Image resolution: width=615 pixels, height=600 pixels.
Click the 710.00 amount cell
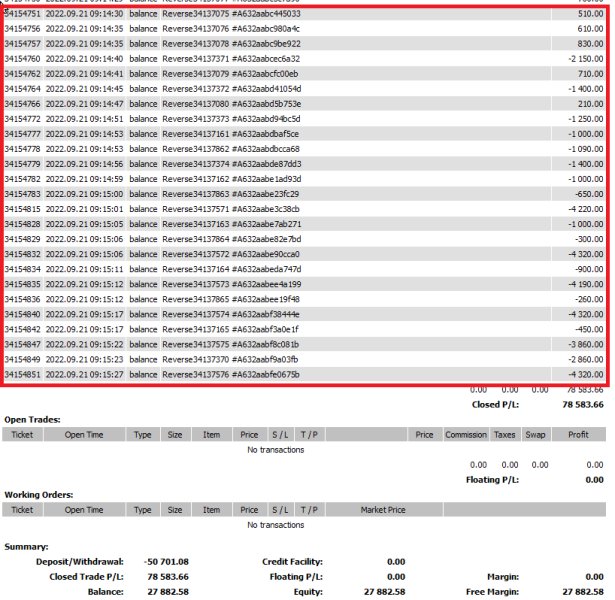click(590, 74)
